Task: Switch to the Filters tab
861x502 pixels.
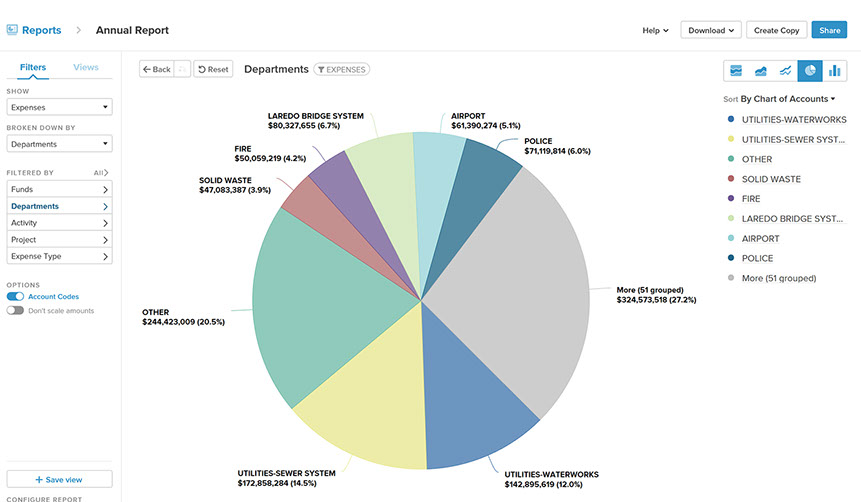Action: pyautogui.click(x=33, y=67)
